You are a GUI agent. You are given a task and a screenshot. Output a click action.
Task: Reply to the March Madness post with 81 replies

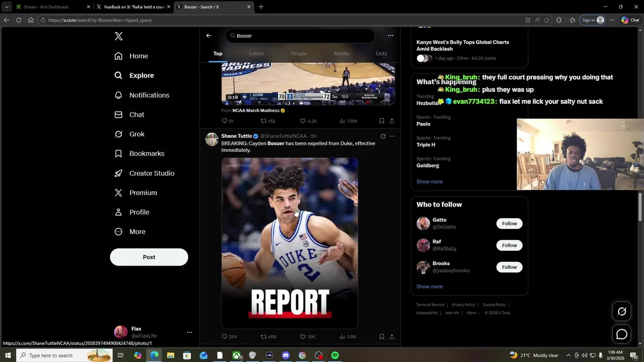tap(227, 121)
